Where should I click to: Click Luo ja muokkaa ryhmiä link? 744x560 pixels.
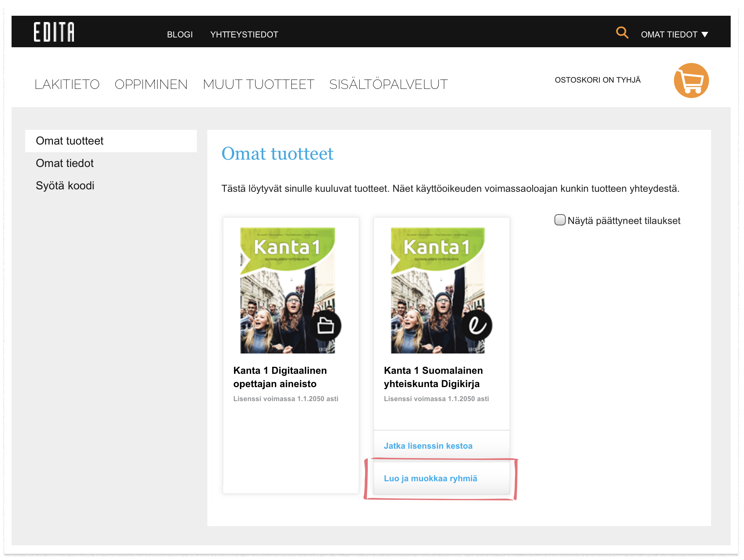tap(430, 478)
